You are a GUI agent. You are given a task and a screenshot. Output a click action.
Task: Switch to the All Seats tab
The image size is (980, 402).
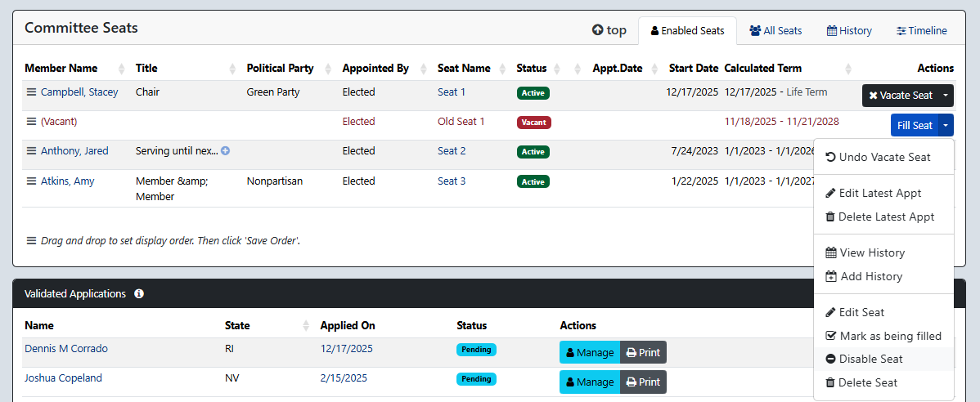[x=775, y=31]
